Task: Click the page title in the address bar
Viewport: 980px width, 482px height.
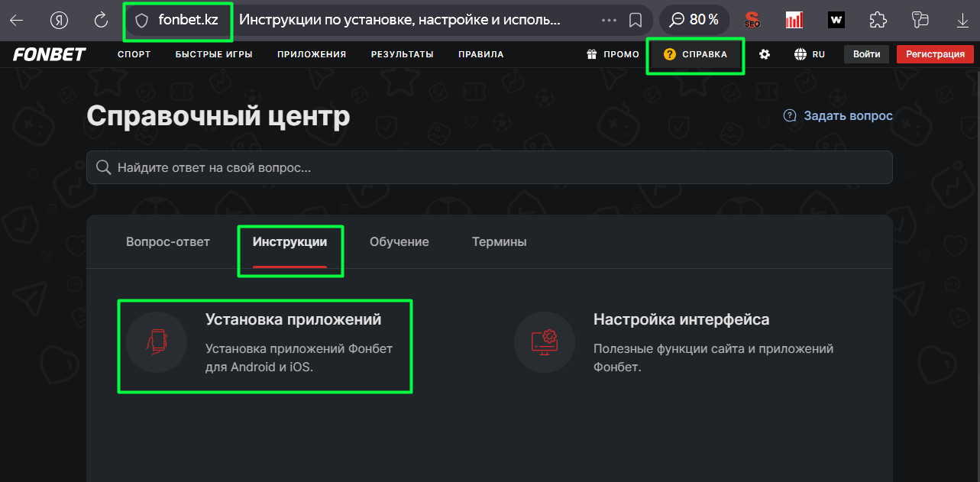Action: [x=399, y=21]
